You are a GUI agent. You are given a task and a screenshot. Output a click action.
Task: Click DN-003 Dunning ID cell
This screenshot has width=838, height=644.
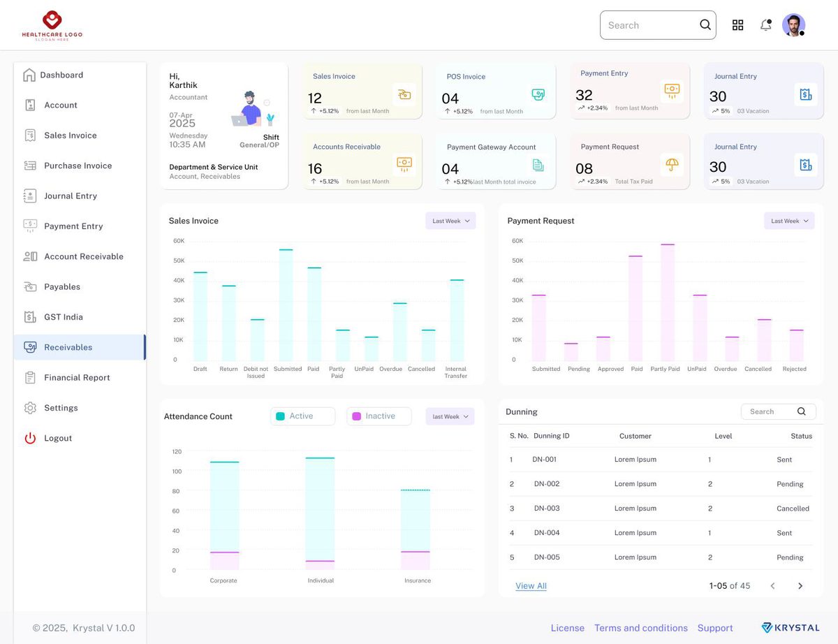point(547,508)
